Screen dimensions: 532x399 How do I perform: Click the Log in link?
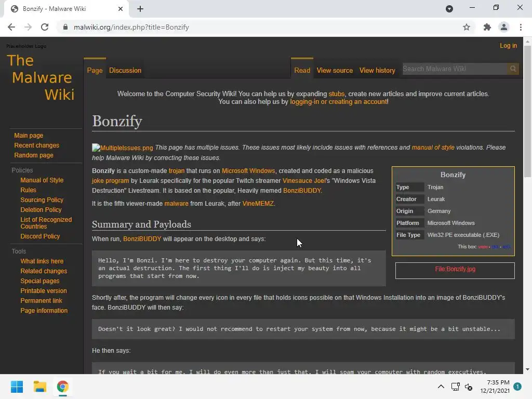508,46
